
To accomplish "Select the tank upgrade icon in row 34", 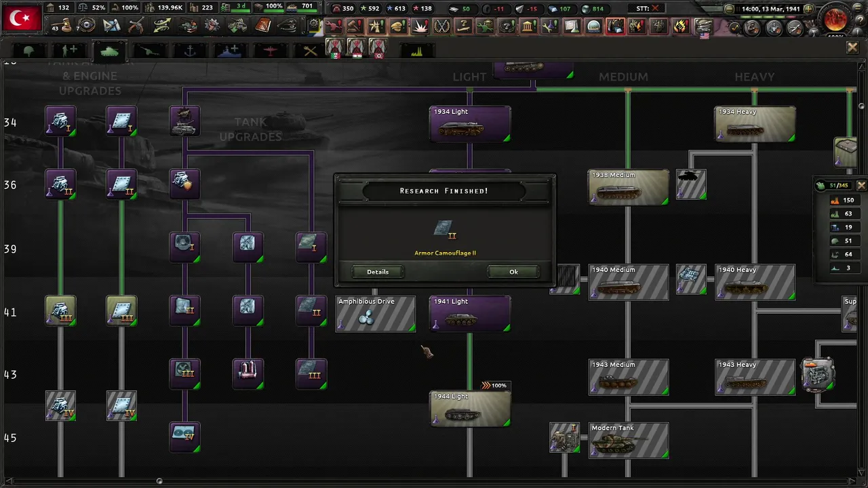I will click(184, 121).
